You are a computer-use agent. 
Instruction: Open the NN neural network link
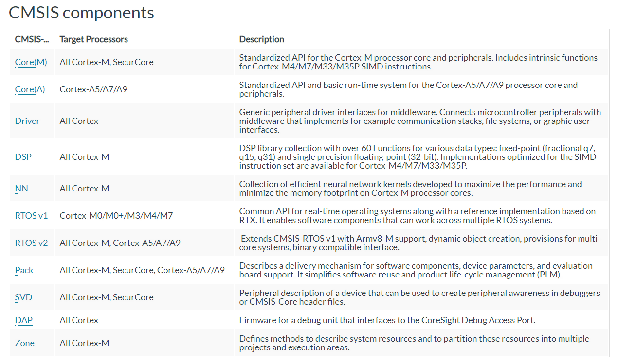click(21, 188)
